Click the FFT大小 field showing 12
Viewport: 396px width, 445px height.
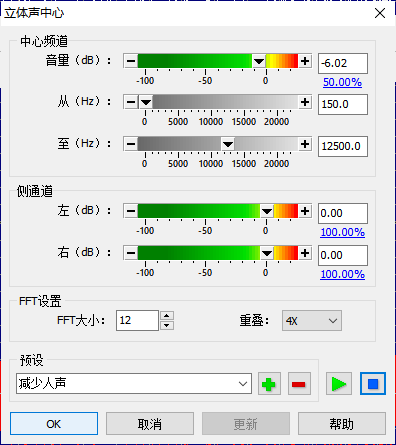click(x=137, y=320)
